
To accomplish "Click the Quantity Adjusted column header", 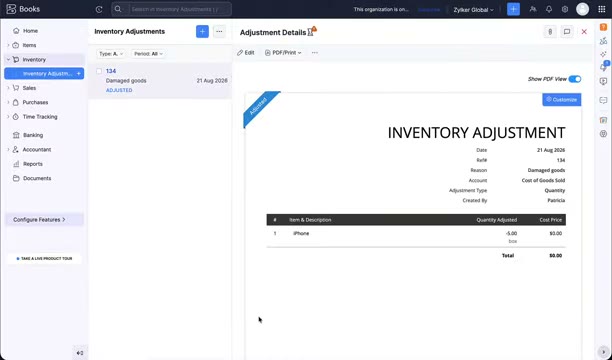I will [x=496, y=220].
